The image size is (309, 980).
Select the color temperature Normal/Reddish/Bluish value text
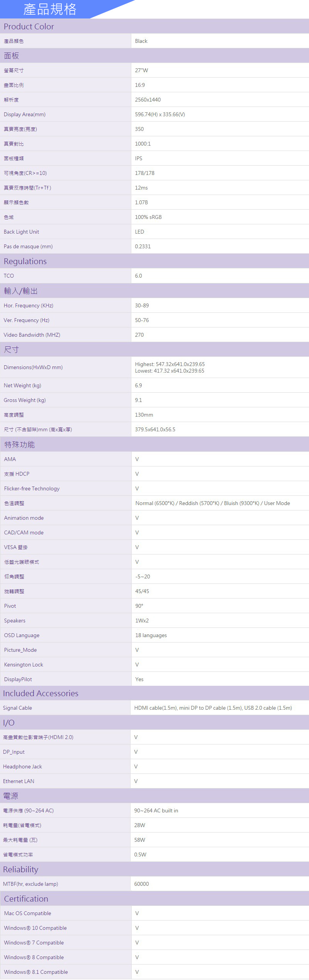(212, 503)
